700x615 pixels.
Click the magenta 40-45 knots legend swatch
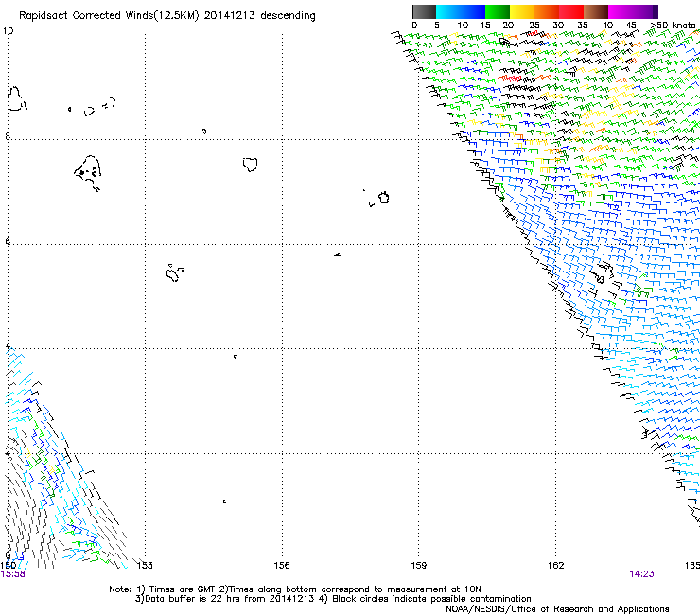point(621,11)
